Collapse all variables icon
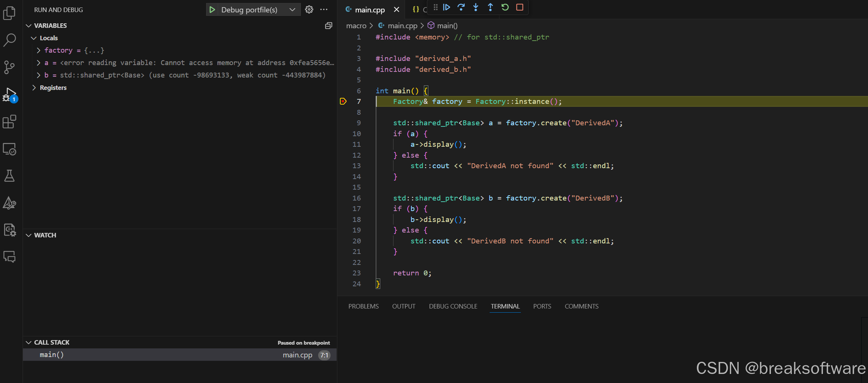868x383 pixels. (329, 26)
